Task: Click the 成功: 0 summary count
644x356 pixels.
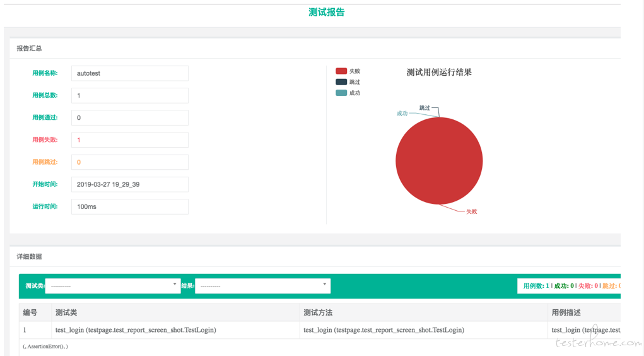Action: (x=564, y=286)
